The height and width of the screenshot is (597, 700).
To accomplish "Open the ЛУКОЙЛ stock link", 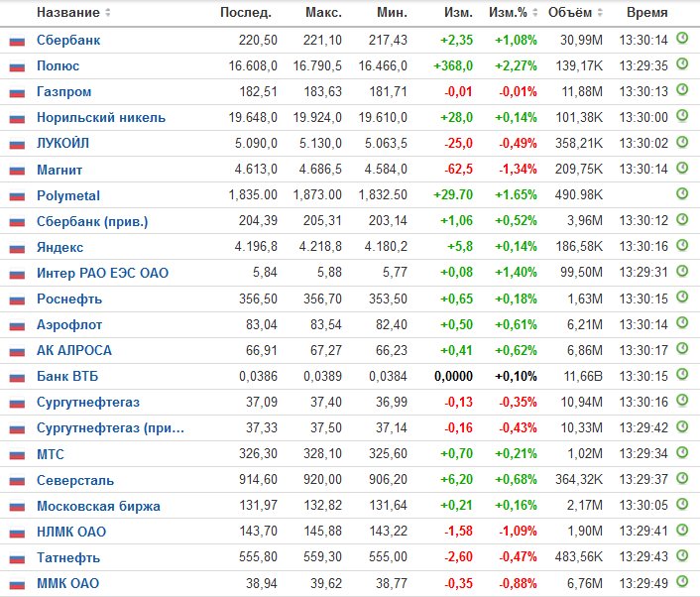I will [x=62, y=144].
